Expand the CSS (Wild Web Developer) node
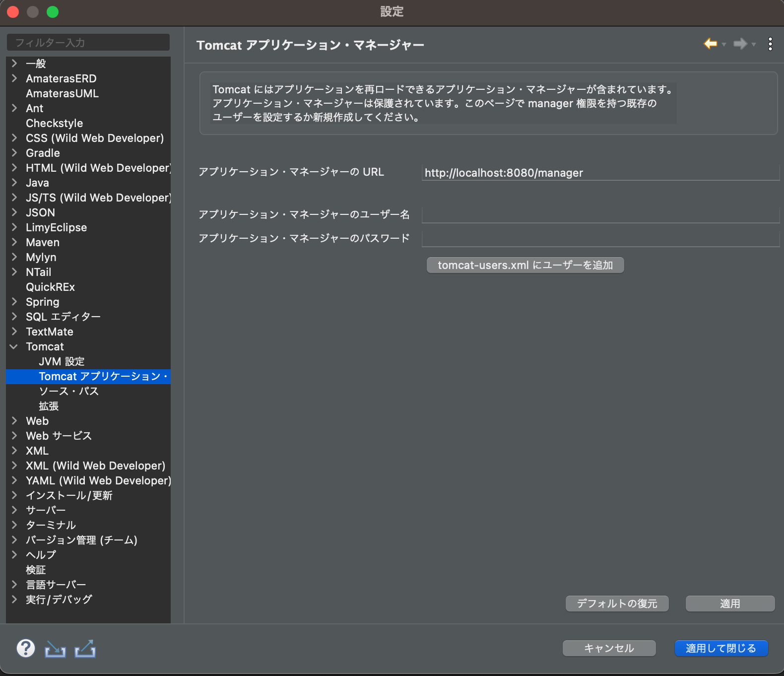Screen dimensions: 784x676 click(14, 137)
